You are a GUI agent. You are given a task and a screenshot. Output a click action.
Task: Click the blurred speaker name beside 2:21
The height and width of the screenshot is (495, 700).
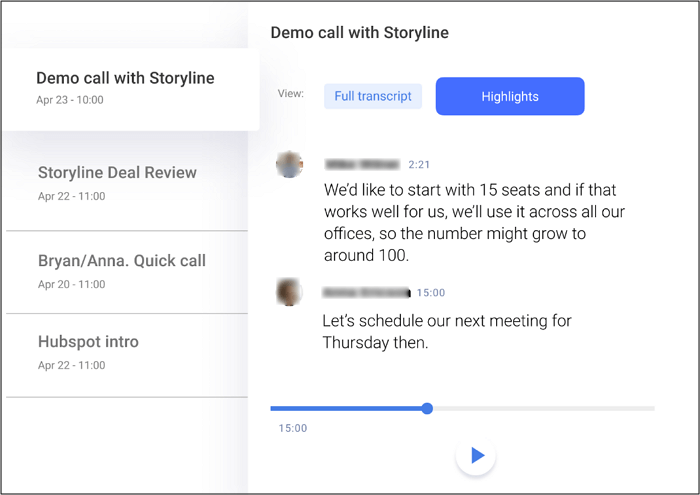[x=362, y=164]
